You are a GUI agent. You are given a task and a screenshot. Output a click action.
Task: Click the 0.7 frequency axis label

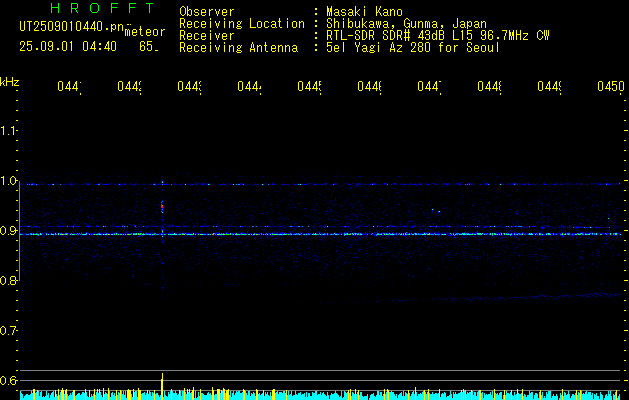pos(8,331)
